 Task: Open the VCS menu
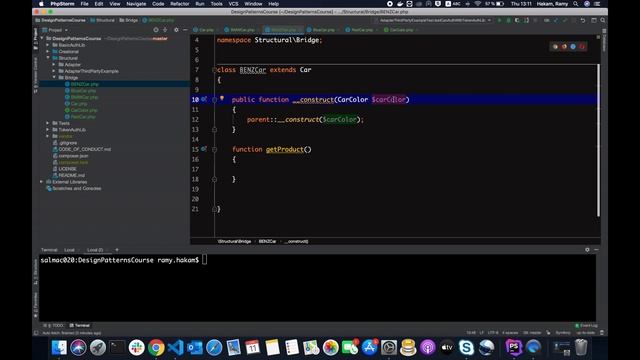[233, 4]
